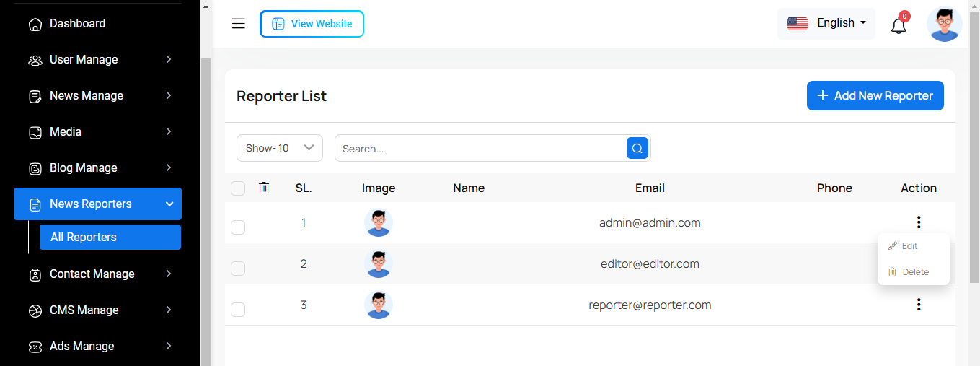
Task: Open the notifications bell icon
Action: click(899, 26)
